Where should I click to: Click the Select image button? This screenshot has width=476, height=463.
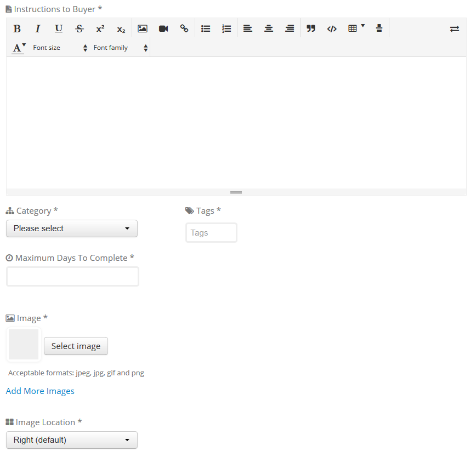pos(76,346)
